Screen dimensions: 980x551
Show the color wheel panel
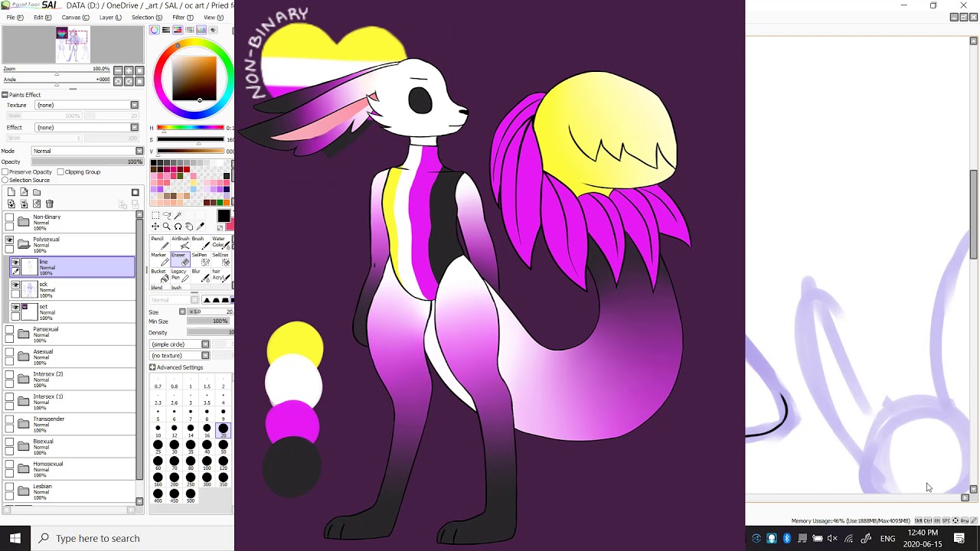pos(155,30)
